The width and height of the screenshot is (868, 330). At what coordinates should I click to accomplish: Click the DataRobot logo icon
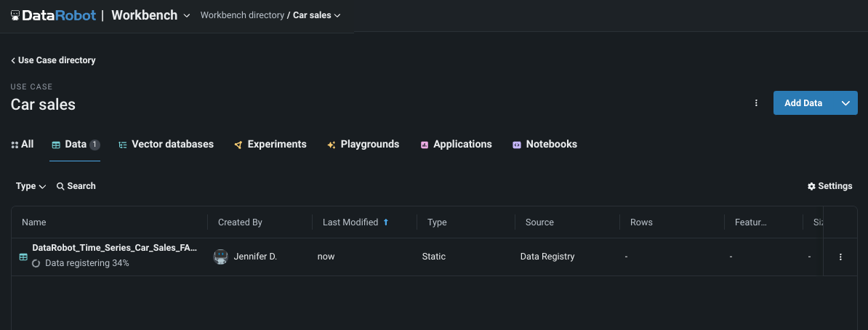[x=15, y=15]
